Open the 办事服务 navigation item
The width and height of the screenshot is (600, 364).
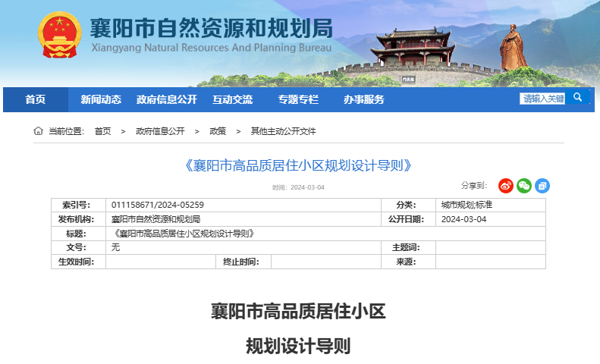(363, 99)
